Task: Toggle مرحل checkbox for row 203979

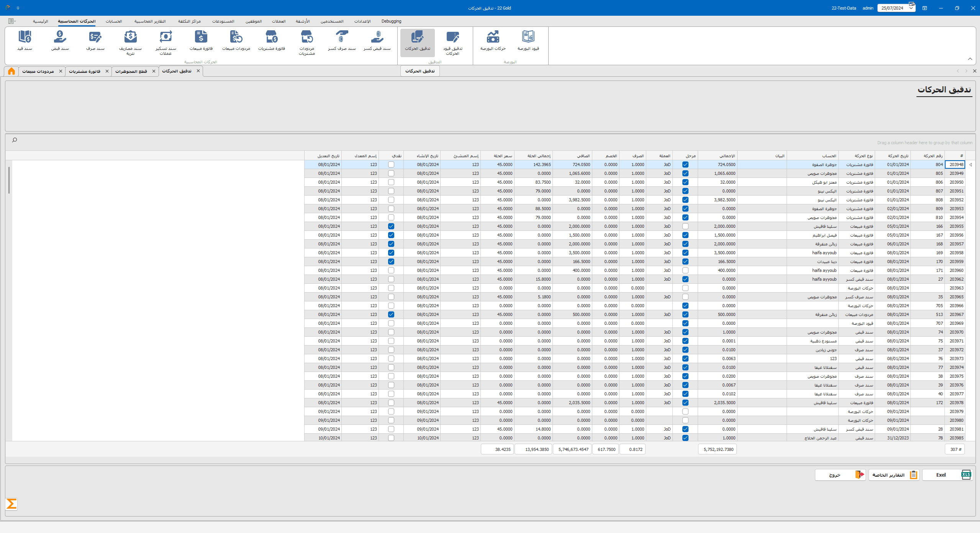Action: [685, 411]
